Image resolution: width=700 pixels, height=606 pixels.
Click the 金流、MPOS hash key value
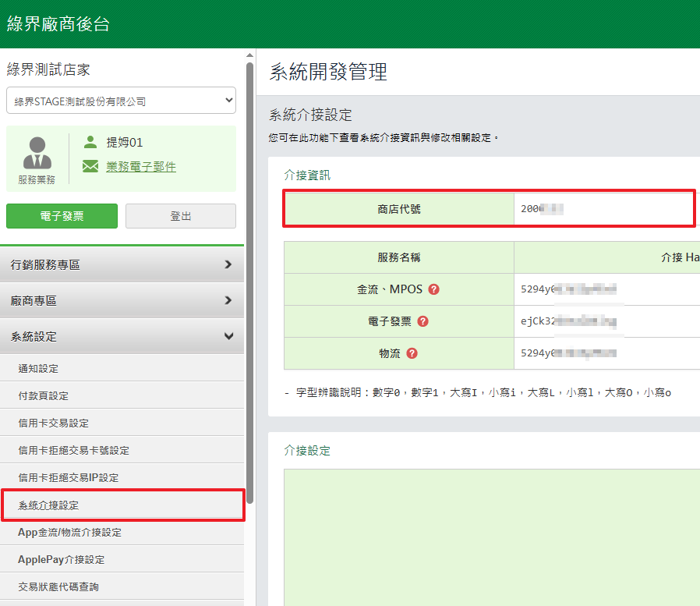point(568,289)
